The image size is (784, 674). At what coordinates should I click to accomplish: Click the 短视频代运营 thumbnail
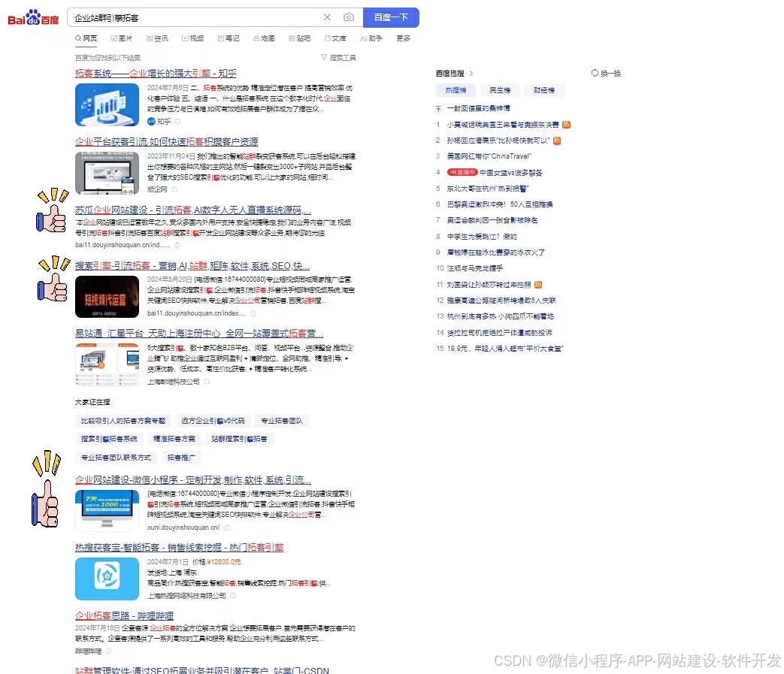[x=107, y=297]
